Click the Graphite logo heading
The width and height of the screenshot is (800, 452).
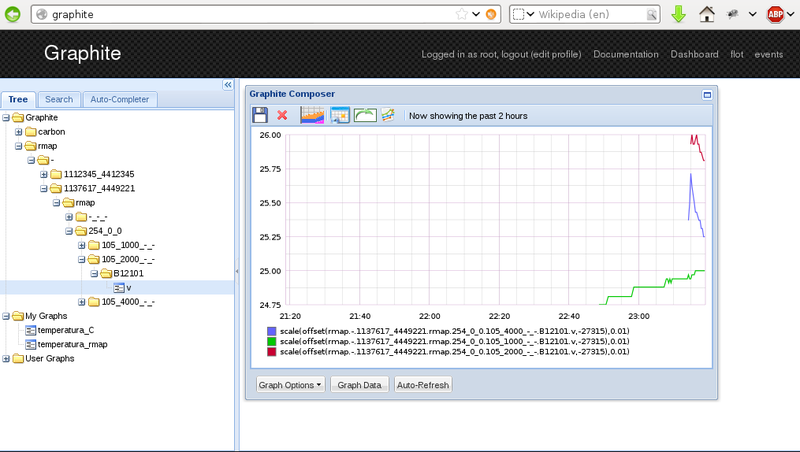pyautogui.click(x=82, y=53)
